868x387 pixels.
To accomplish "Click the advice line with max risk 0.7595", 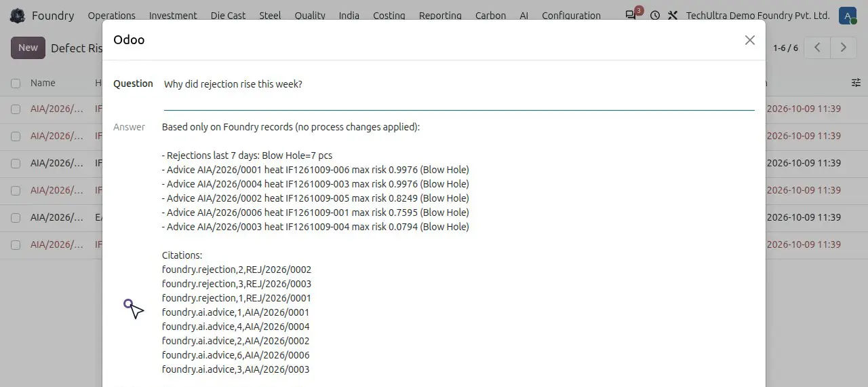I will click(315, 213).
